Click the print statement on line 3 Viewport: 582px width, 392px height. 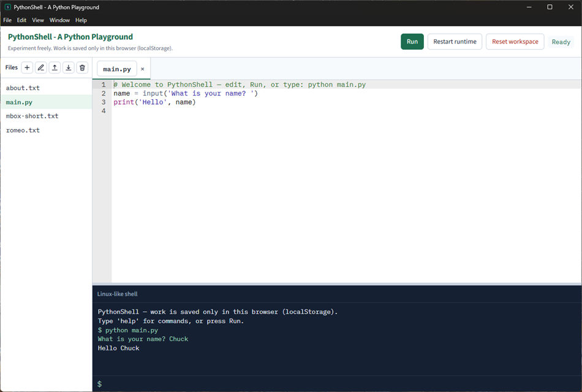coord(154,102)
